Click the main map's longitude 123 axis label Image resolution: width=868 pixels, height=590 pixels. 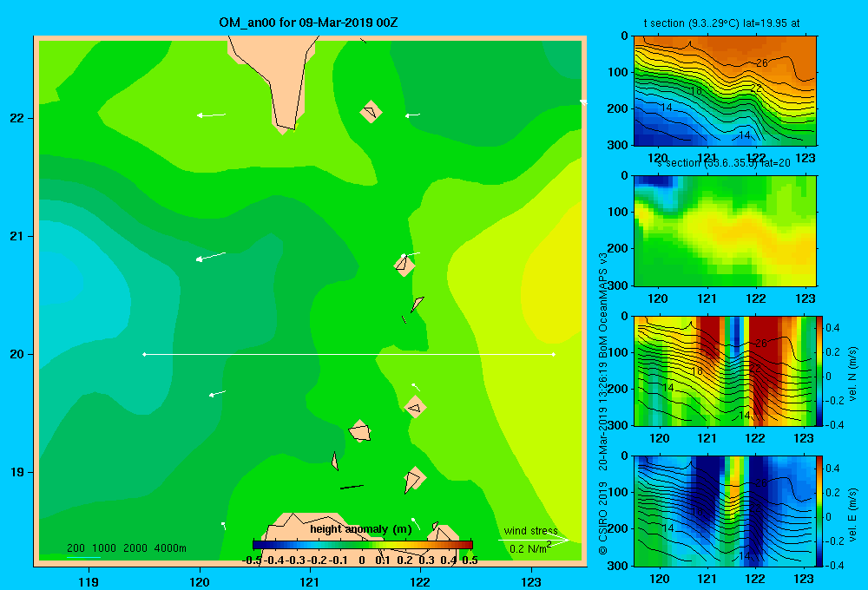point(531,581)
